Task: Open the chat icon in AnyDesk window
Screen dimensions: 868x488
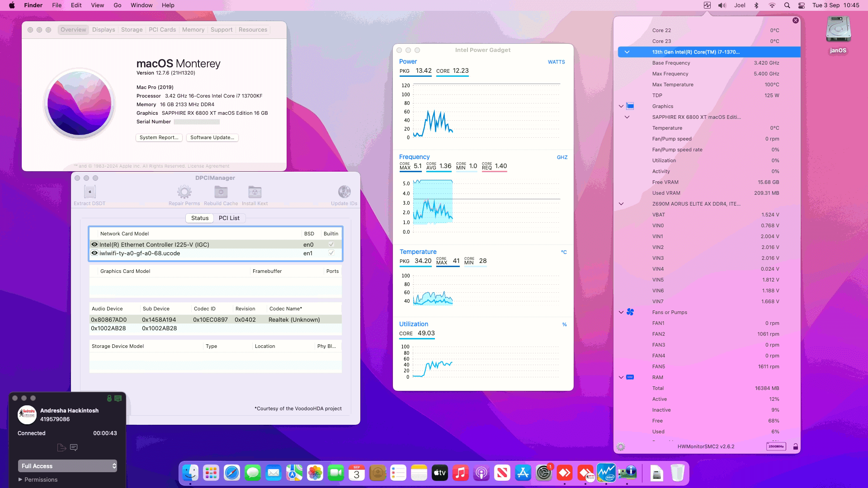Action: click(74, 447)
